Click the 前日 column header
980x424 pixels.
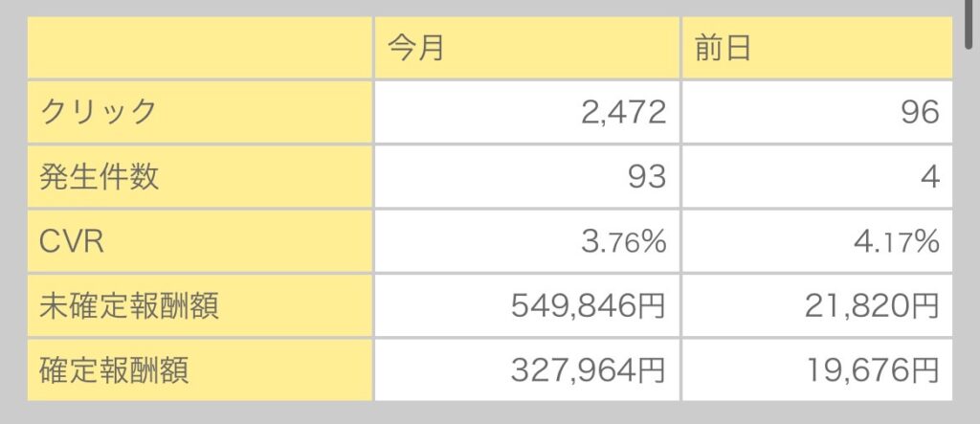[817, 48]
